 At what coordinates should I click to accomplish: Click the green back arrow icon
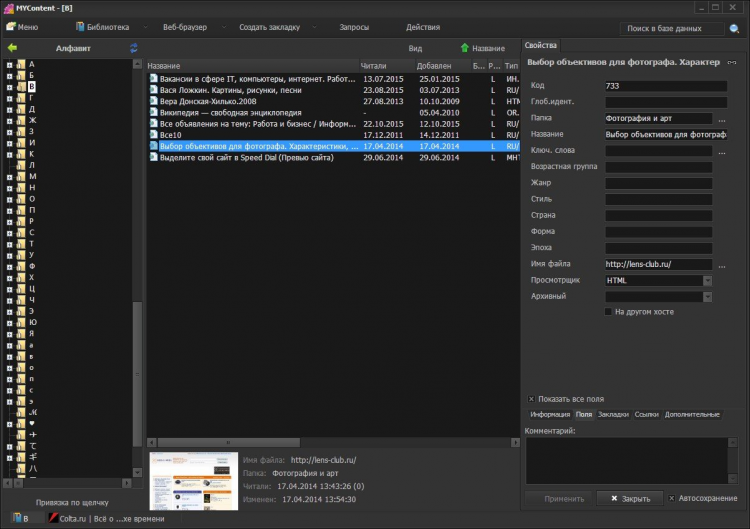(12, 47)
